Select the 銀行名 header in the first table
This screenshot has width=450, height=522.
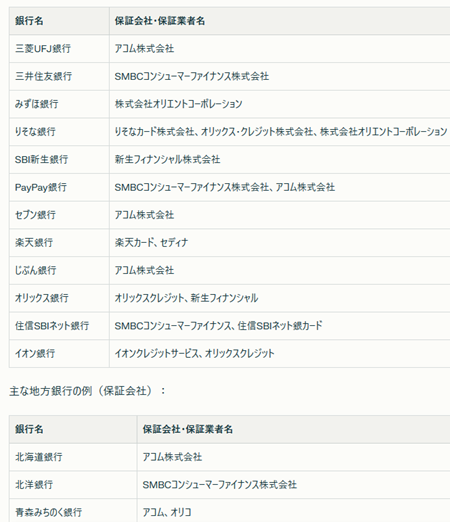59,21
